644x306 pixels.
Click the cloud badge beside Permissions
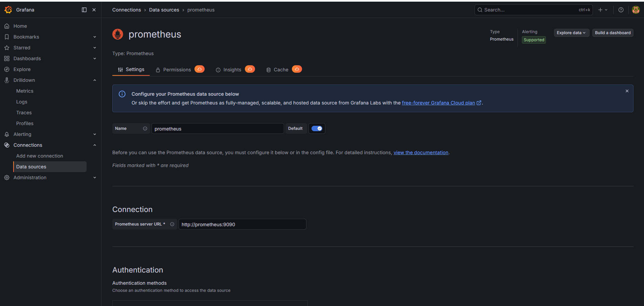pyautogui.click(x=200, y=69)
